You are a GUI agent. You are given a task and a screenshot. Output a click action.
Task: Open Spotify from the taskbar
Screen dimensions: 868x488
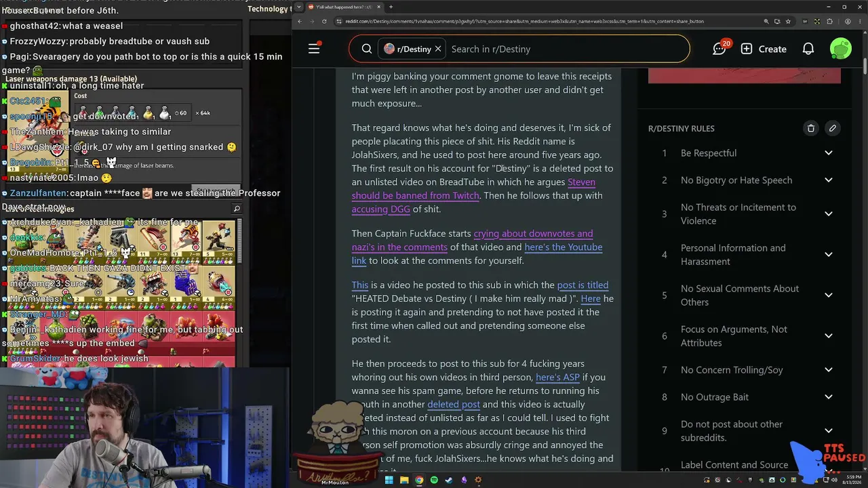[x=434, y=481]
